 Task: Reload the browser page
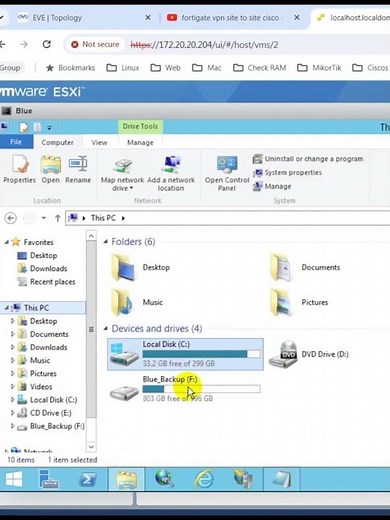[x=47, y=44]
